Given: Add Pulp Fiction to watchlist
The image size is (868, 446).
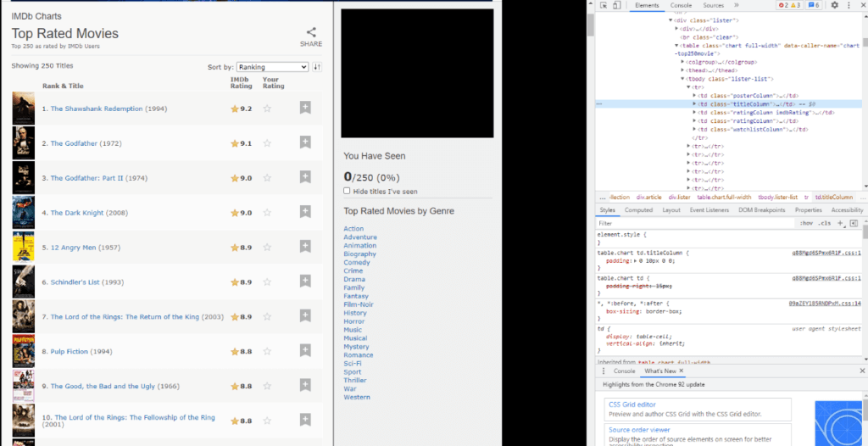Looking at the screenshot, I should tap(305, 350).
